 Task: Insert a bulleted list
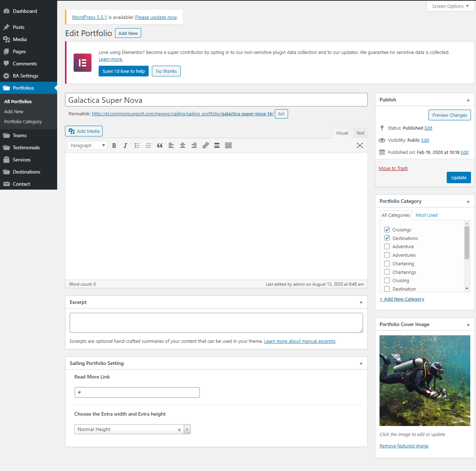pos(137,146)
